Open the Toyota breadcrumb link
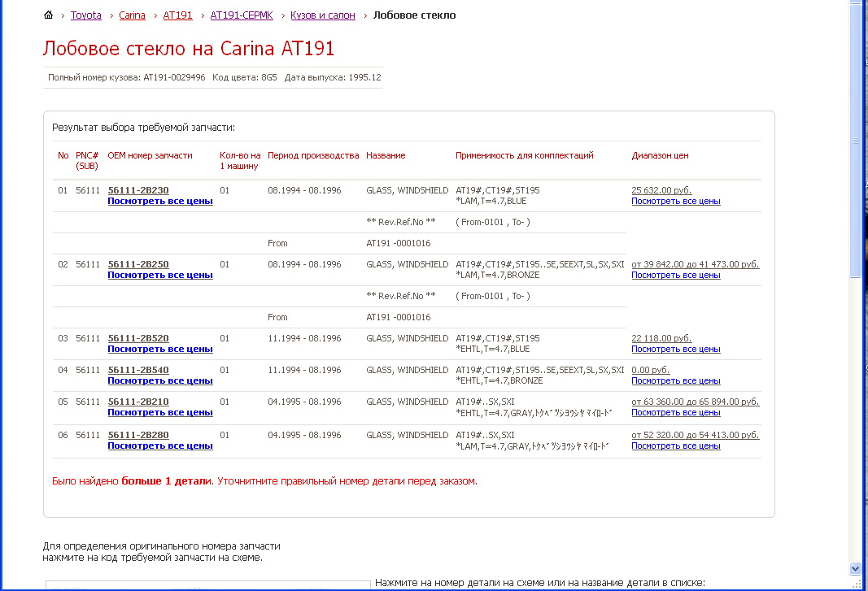This screenshot has height=591, width=868. click(86, 15)
